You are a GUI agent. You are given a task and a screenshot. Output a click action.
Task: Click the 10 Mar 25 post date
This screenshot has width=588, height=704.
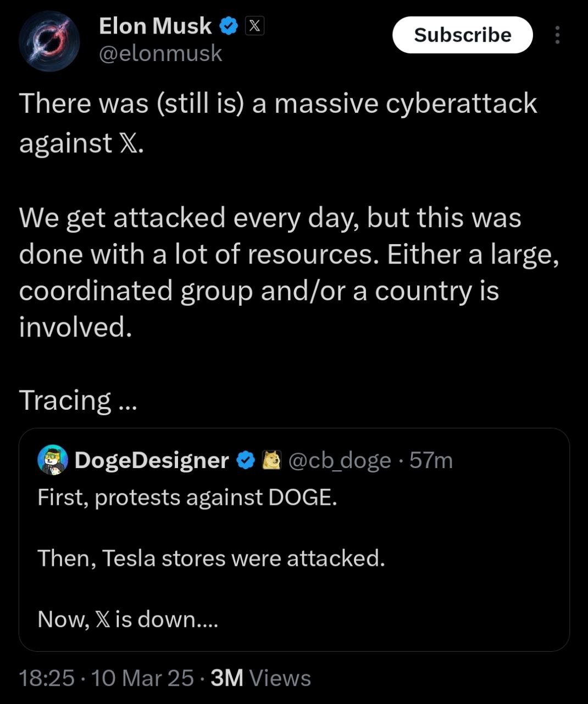tap(143, 678)
